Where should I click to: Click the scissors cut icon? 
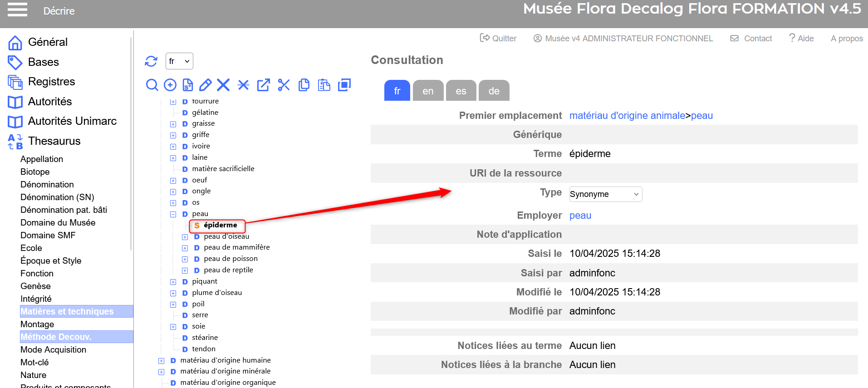point(284,85)
